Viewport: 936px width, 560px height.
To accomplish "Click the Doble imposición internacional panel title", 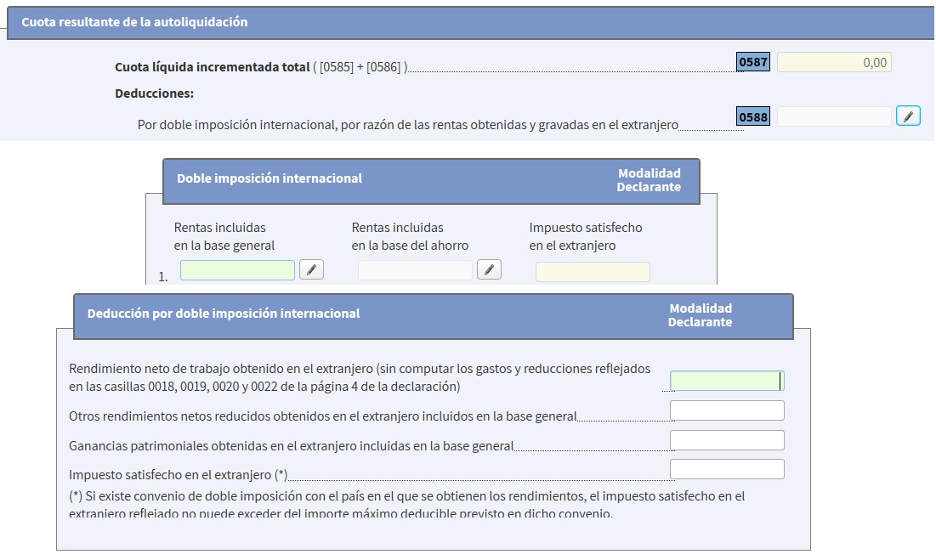I will (x=269, y=178).
